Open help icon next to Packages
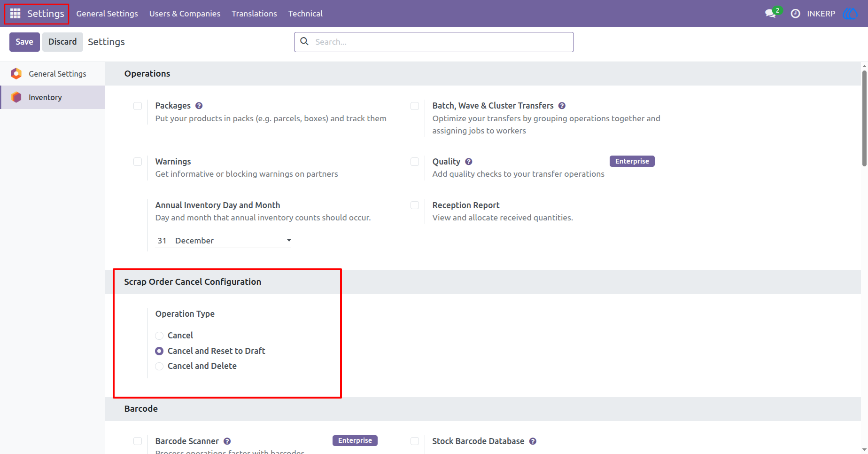The width and height of the screenshot is (868, 454). point(199,106)
